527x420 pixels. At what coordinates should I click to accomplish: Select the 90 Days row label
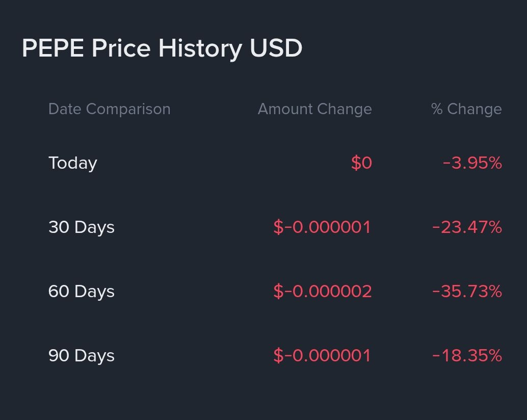coord(81,356)
